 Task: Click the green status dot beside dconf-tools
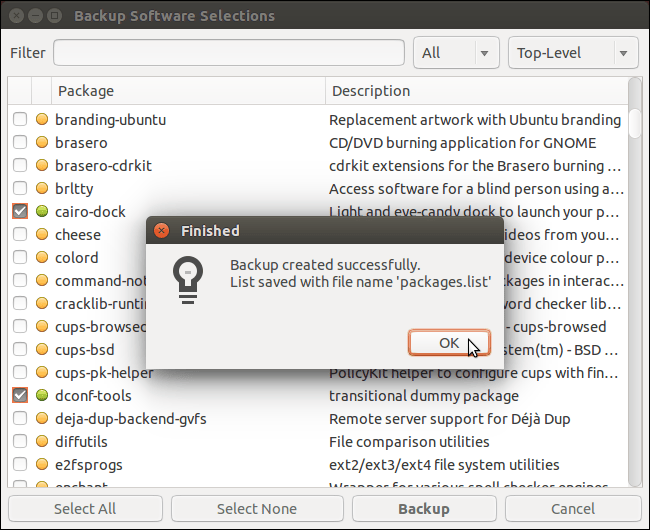coord(42,396)
